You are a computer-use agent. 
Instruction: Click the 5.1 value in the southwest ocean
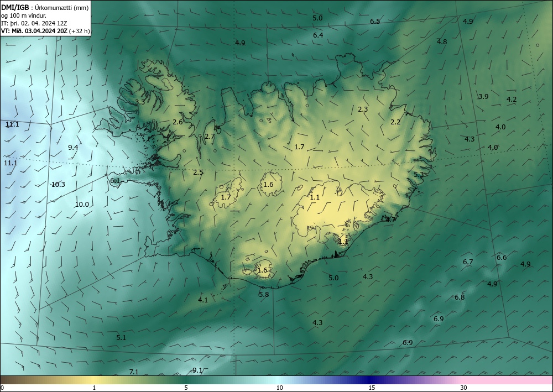(x=121, y=338)
